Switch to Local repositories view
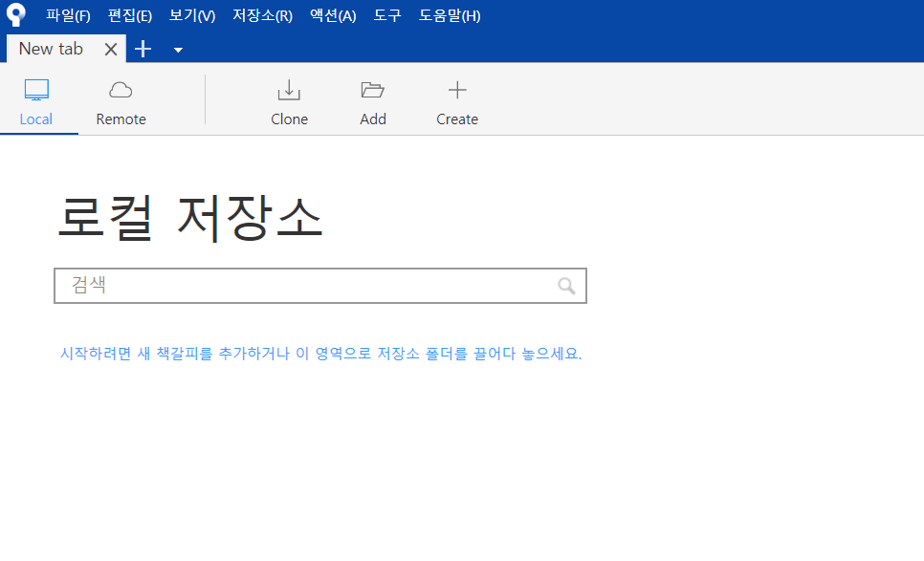Screen dimensions: 924x561 [36, 103]
